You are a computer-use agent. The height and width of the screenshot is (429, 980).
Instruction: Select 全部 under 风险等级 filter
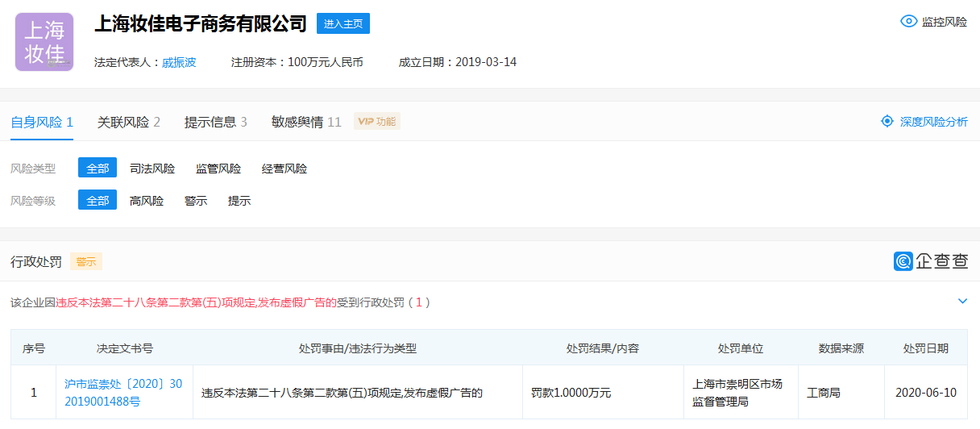(x=98, y=201)
